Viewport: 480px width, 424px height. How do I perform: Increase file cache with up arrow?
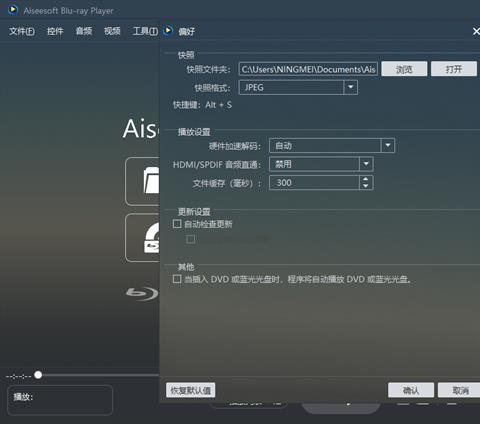tap(366, 179)
